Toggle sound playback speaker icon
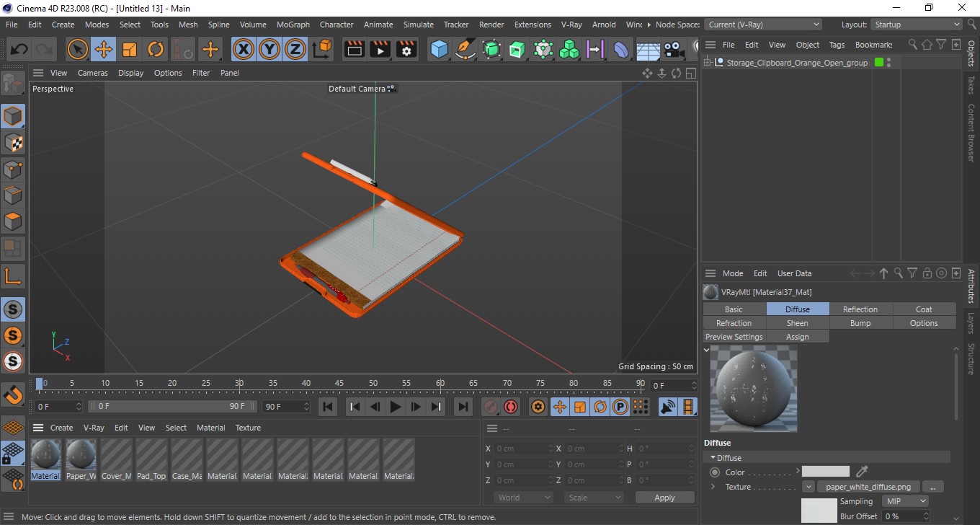The height and width of the screenshot is (525, 980). pos(668,407)
